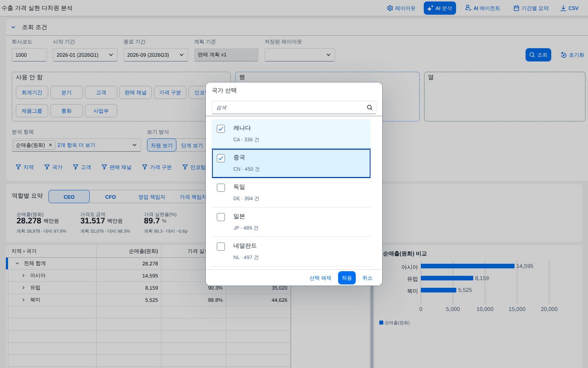Check the 네덜란드 checkbox
Image resolution: width=588 pixels, height=368 pixels.
pyautogui.click(x=221, y=247)
